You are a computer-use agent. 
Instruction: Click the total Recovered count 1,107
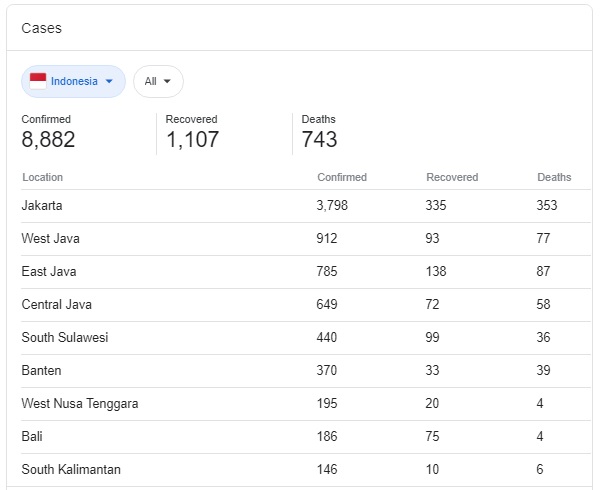192,139
